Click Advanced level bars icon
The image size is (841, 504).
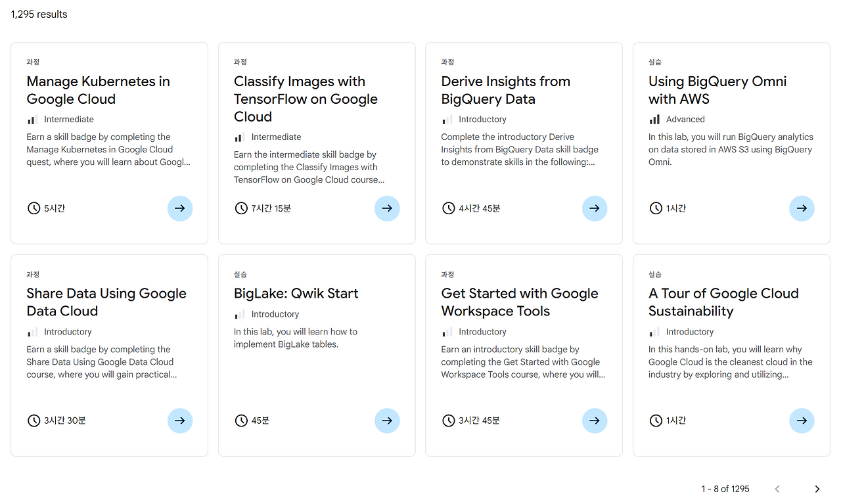click(654, 120)
